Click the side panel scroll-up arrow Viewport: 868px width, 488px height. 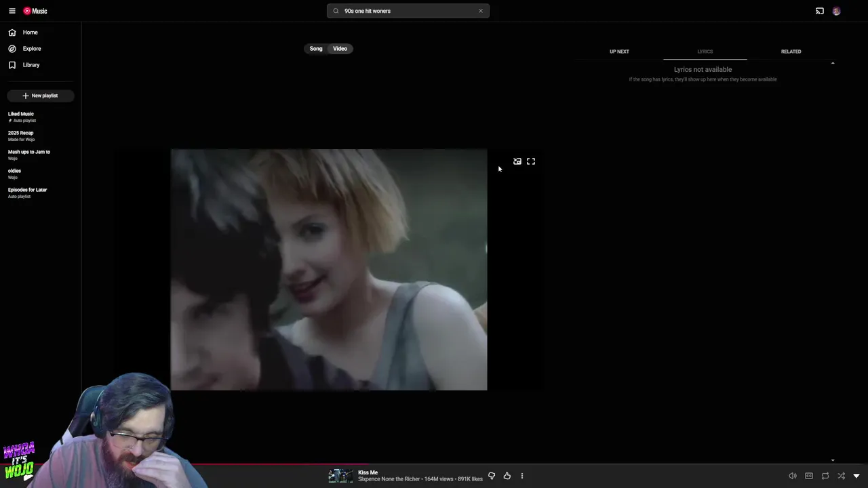pyautogui.click(x=833, y=63)
